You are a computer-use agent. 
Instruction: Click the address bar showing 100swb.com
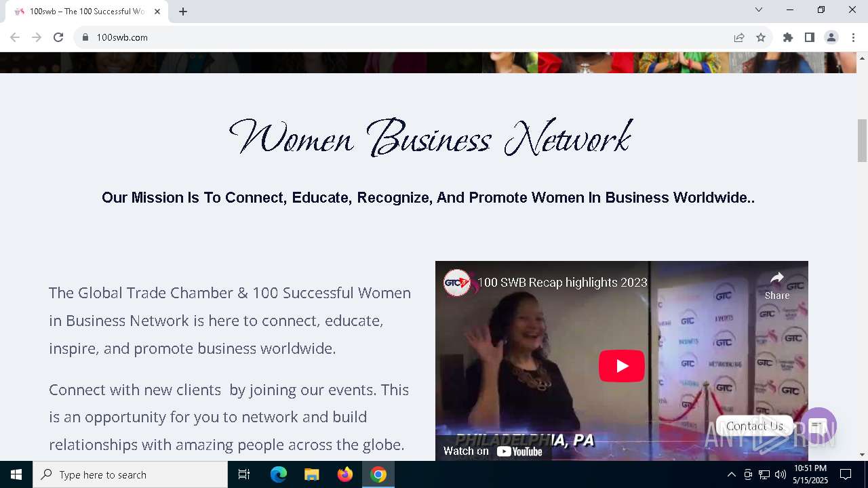[407, 37]
